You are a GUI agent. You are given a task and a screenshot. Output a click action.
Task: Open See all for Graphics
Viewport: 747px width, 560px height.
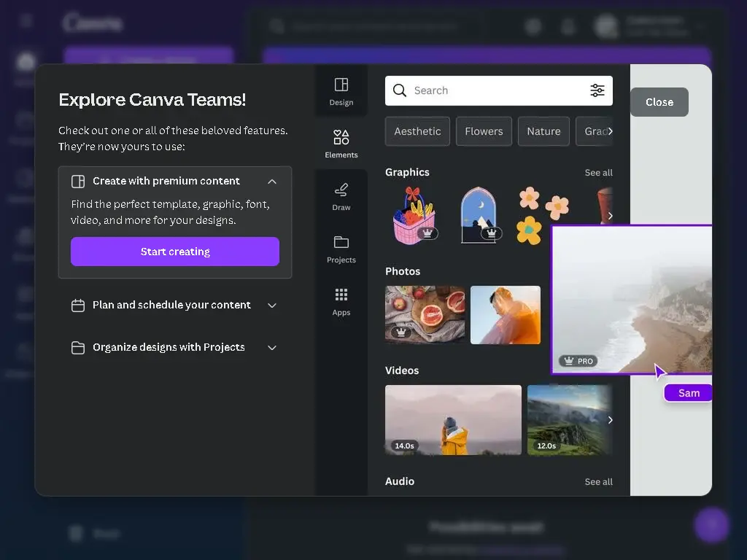(x=598, y=172)
